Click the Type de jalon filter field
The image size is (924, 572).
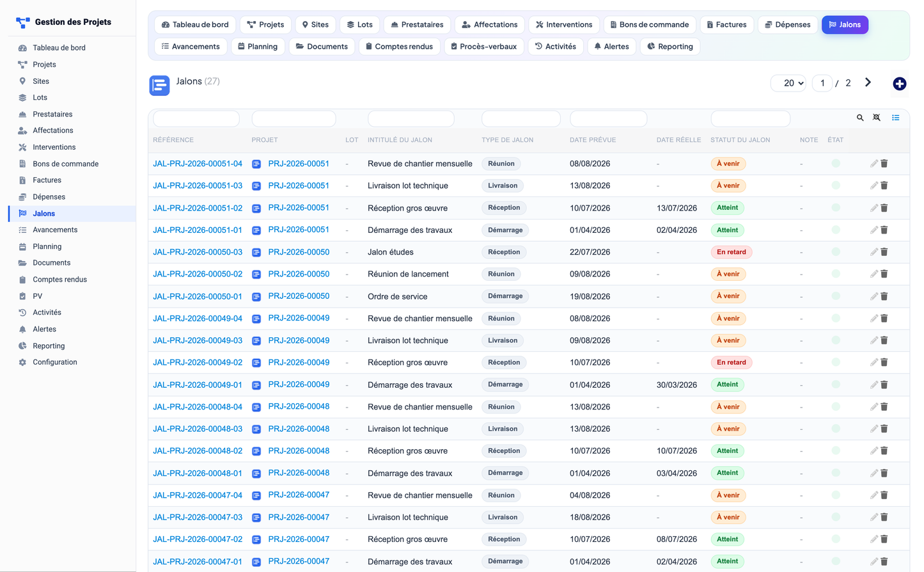pos(521,118)
